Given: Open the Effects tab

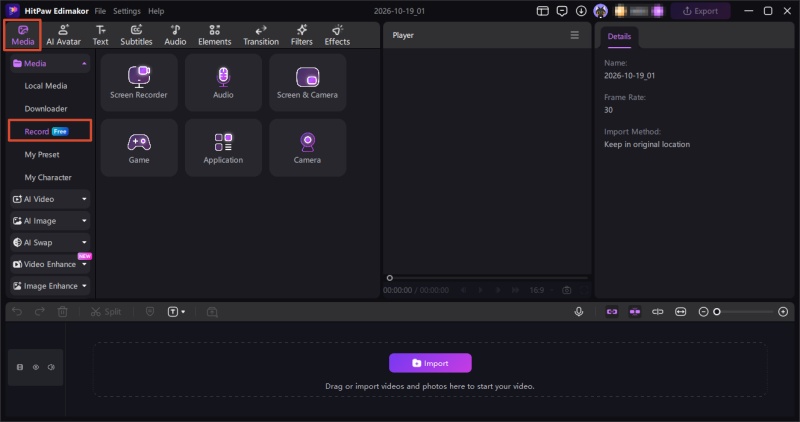Looking at the screenshot, I should click(337, 35).
